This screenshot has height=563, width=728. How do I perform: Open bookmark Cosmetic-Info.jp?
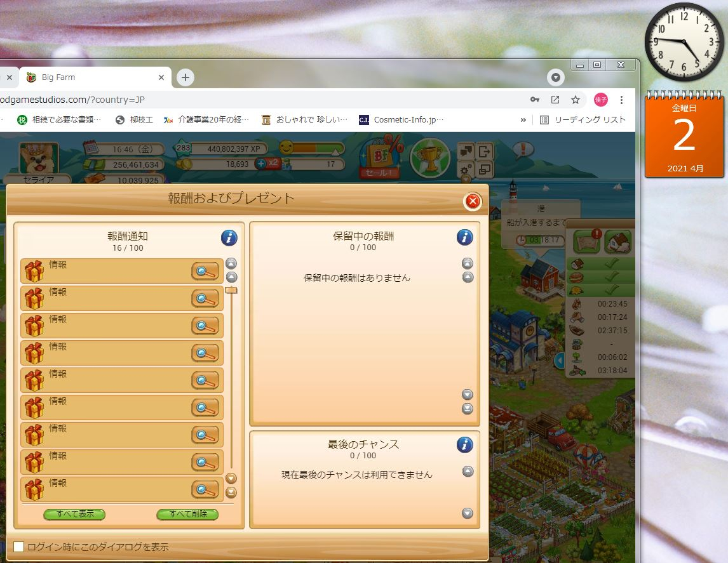(x=401, y=120)
